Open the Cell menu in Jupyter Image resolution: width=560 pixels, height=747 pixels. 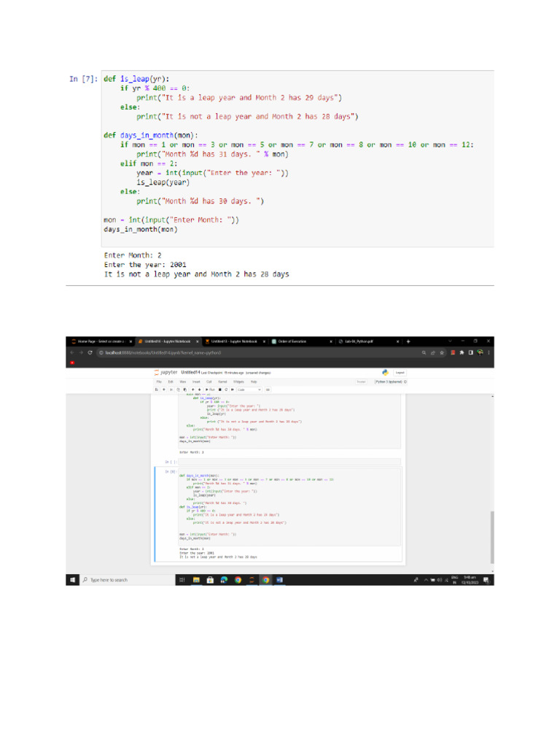pyautogui.click(x=209, y=382)
